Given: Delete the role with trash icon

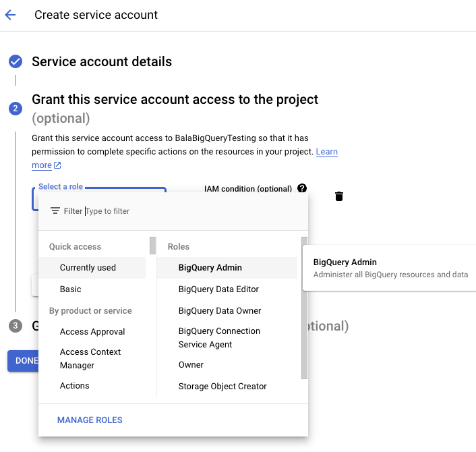Looking at the screenshot, I should point(338,196).
